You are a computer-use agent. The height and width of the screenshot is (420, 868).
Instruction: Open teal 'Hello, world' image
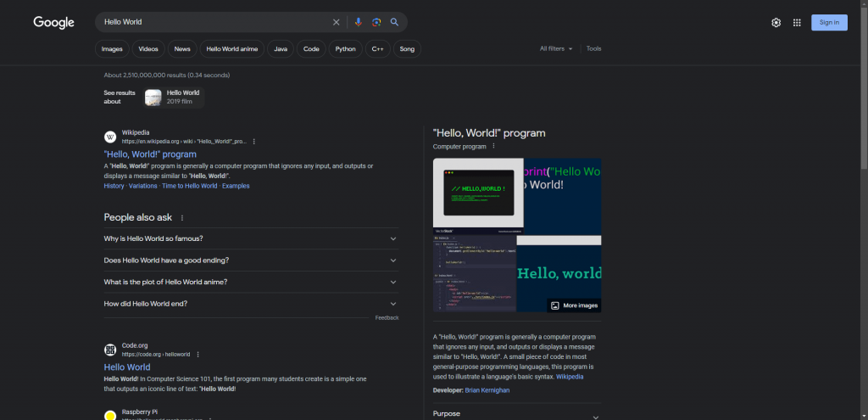[559, 272]
